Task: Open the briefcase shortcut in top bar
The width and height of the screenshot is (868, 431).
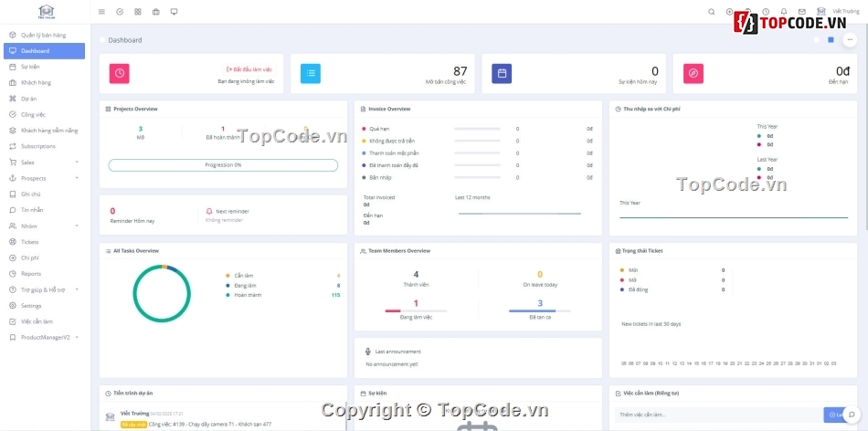Action: pos(156,12)
